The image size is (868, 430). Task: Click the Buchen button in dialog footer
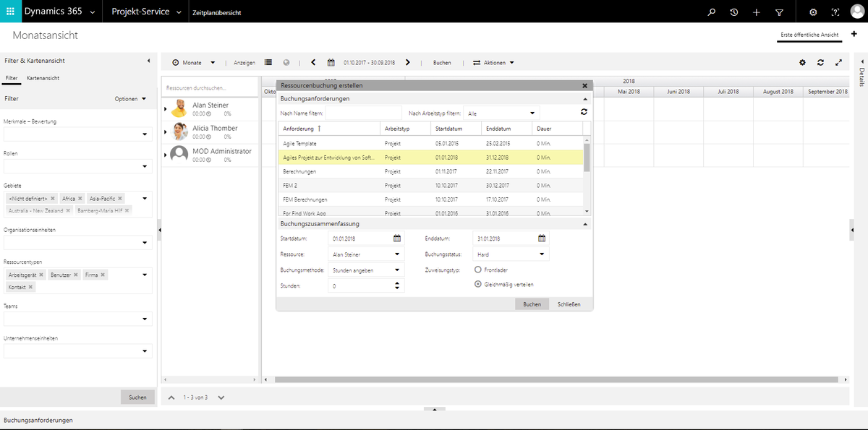(532, 304)
